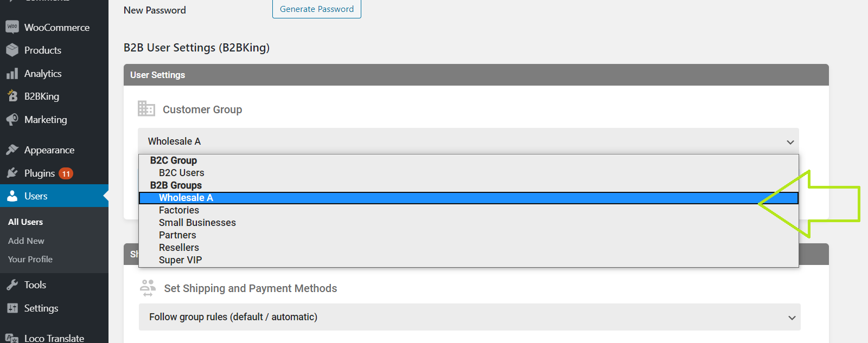Open Marketing using its megaphone icon
868x343 pixels.
[12, 119]
